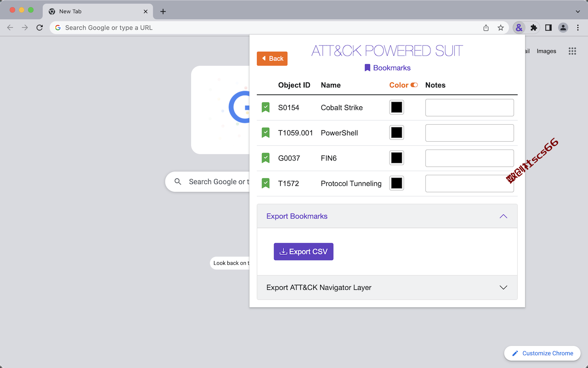Click the Bookmarks heading link
This screenshot has width=588, height=368.
click(387, 68)
